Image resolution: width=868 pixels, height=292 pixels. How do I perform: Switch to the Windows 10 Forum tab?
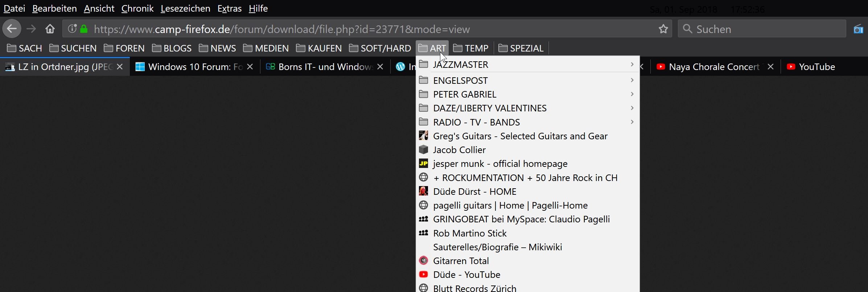point(195,67)
